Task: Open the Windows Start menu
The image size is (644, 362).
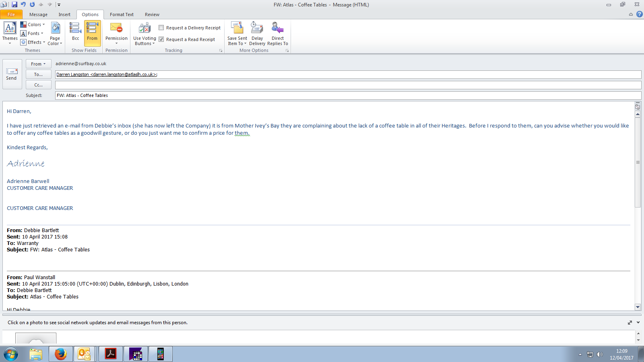Action: click(11, 354)
